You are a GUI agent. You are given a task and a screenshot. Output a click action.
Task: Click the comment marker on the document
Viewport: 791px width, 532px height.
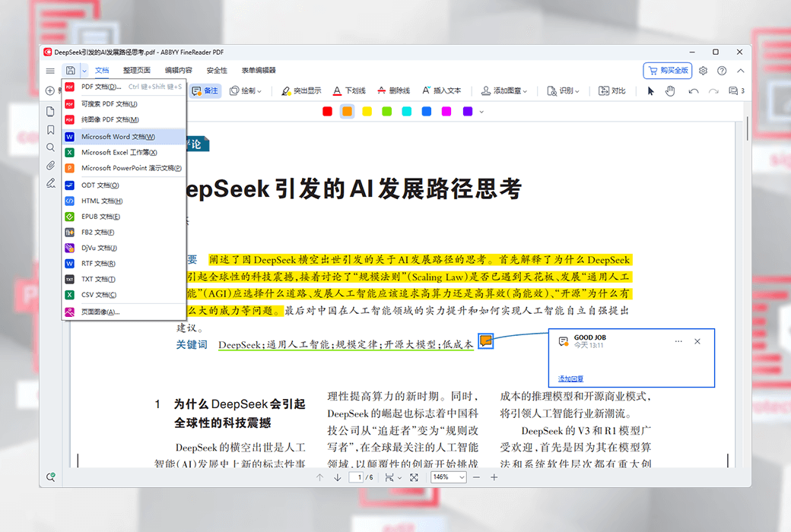coord(485,341)
